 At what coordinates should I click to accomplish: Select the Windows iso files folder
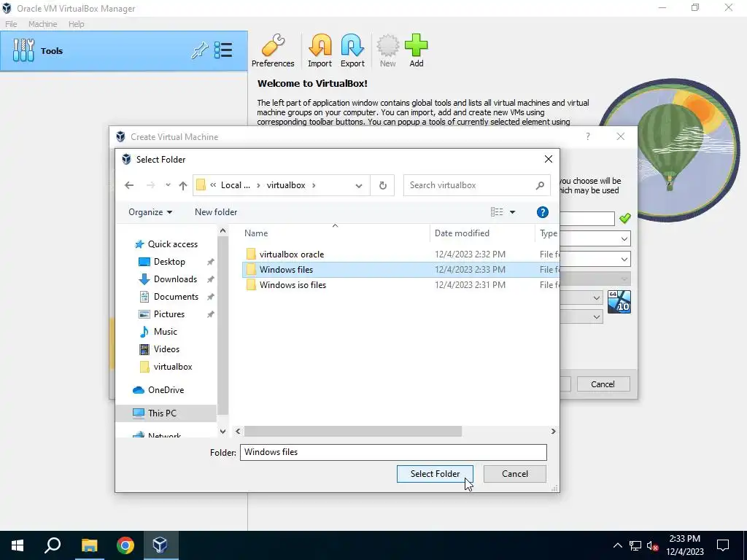click(293, 285)
